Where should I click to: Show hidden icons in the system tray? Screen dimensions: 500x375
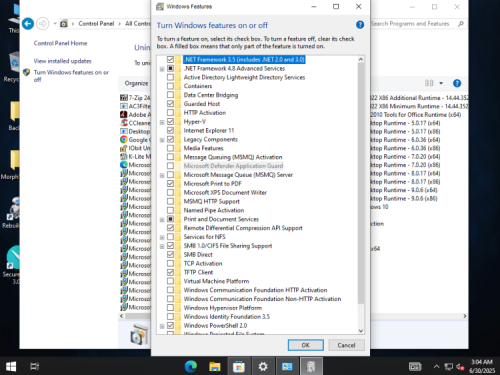tap(436, 367)
